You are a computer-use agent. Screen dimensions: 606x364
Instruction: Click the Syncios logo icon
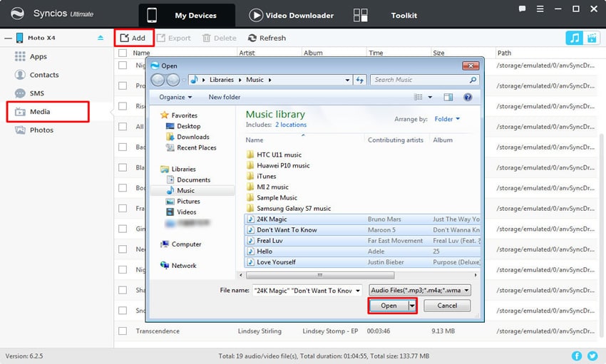(17, 14)
